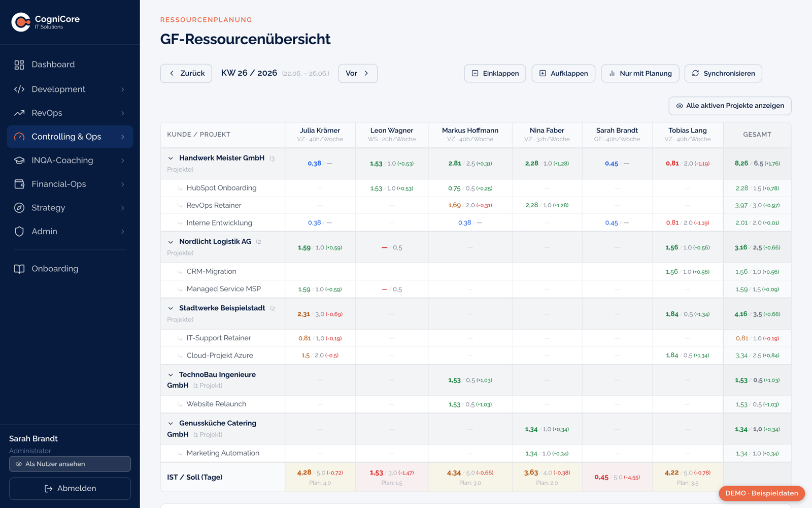The image size is (812, 508).
Task: Open the Financial-Ops menu item
Action: pyautogui.click(x=70, y=184)
